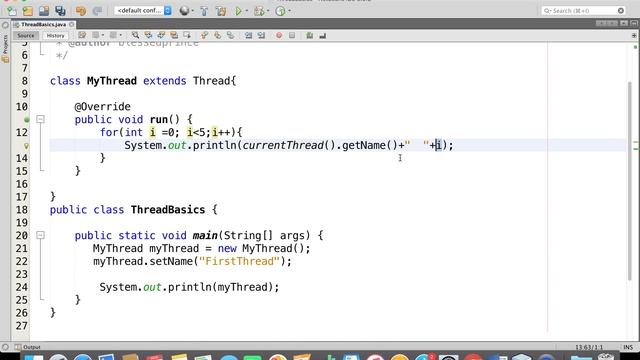Toggle the INS insert mode indicator
This screenshot has width=640, height=360.
click(628, 347)
